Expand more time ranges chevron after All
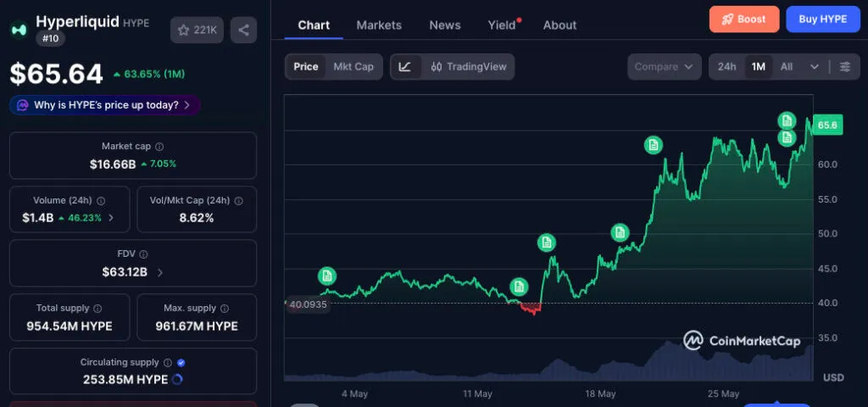 tap(814, 67)
